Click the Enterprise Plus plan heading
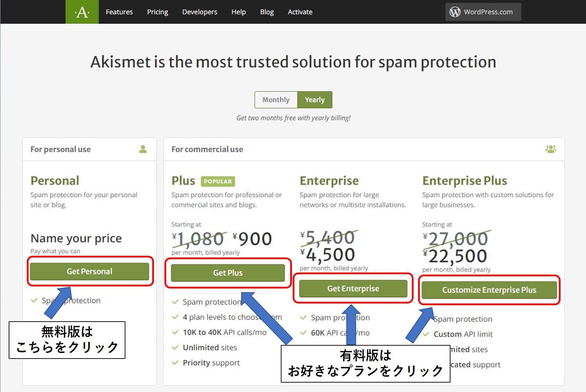 (465, 181)
